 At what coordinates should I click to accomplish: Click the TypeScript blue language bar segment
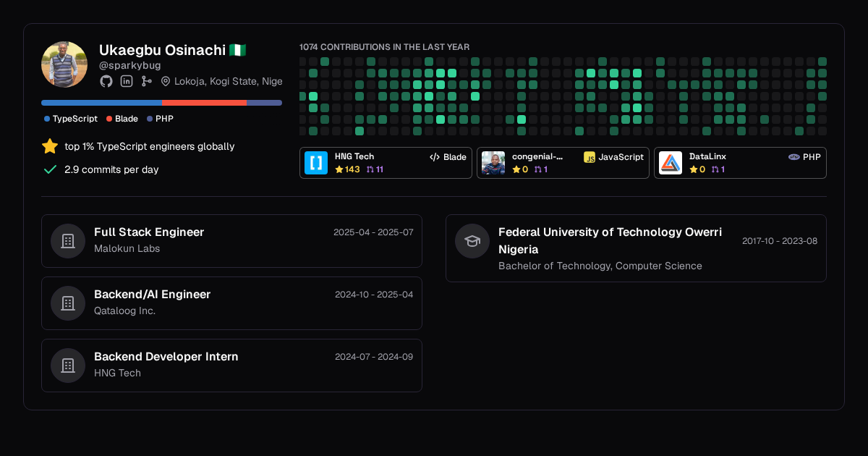pyautogui.click(x=101, y=103)
